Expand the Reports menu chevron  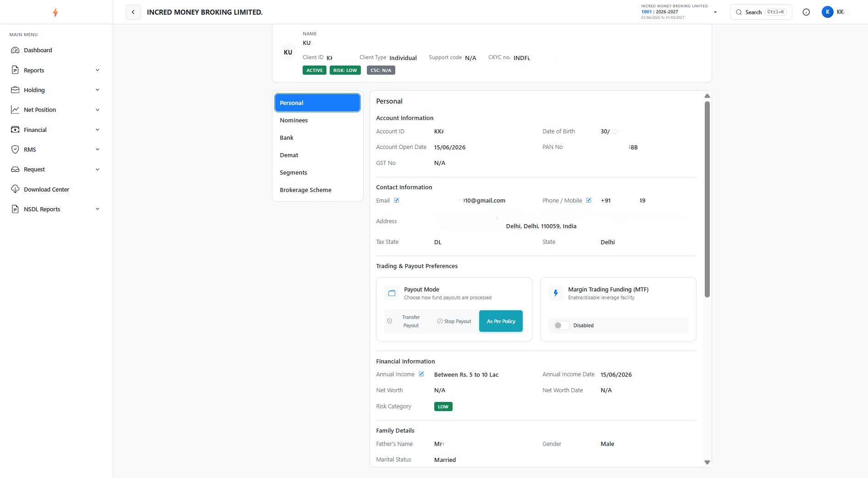click(x=97, y=70)
